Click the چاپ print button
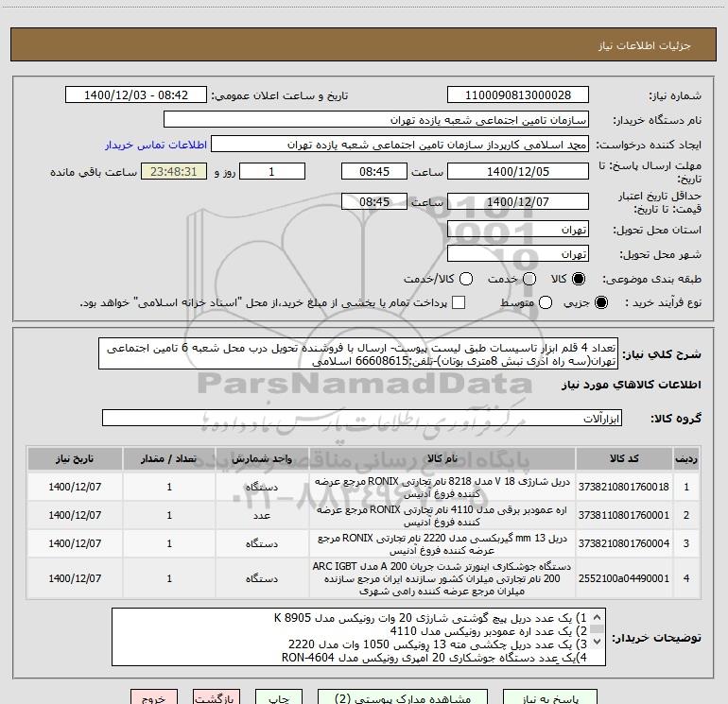 tap(279, 697)
